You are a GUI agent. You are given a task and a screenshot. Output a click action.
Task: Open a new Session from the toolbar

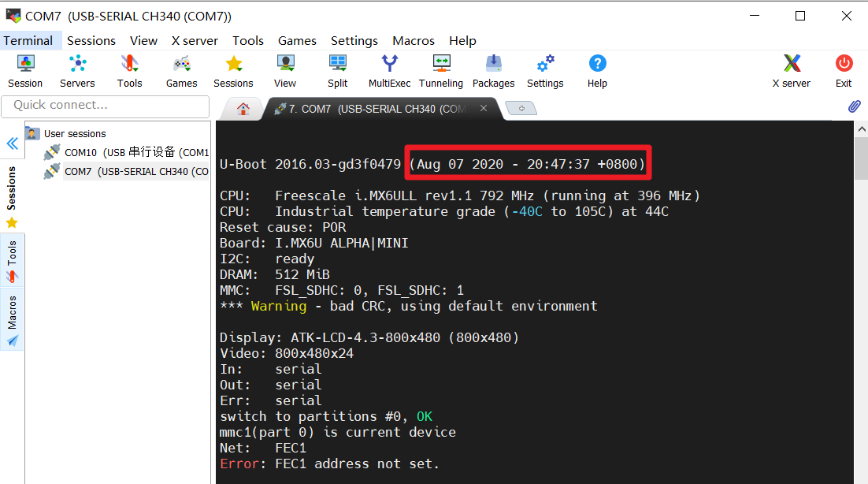pos(24,69)
